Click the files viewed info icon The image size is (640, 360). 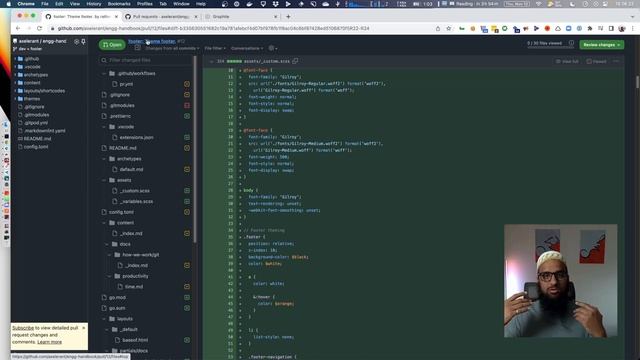click(x=571, y=43)
